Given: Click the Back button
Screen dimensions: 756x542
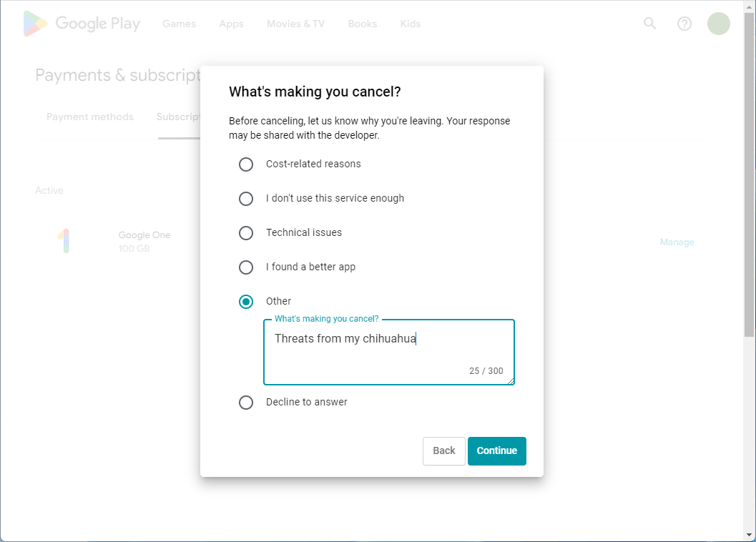Looking at the screenshot, I should [x=443, y=450].
